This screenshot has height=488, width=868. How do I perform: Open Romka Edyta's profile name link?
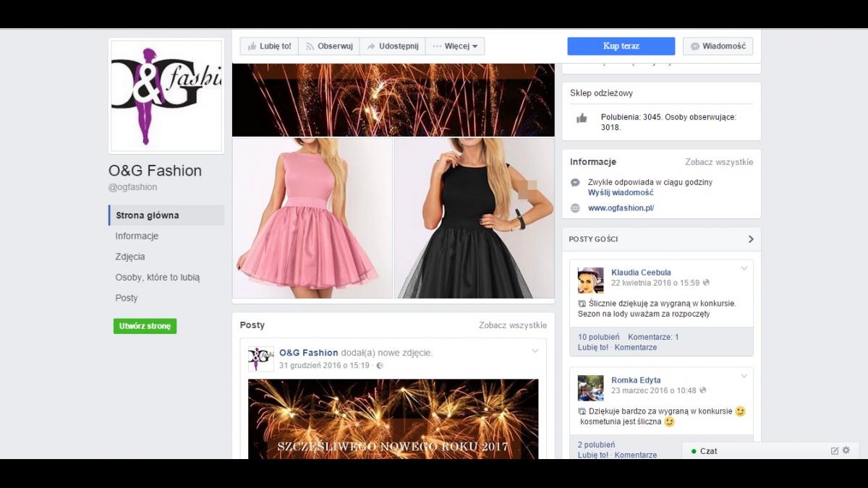point(636,380)
